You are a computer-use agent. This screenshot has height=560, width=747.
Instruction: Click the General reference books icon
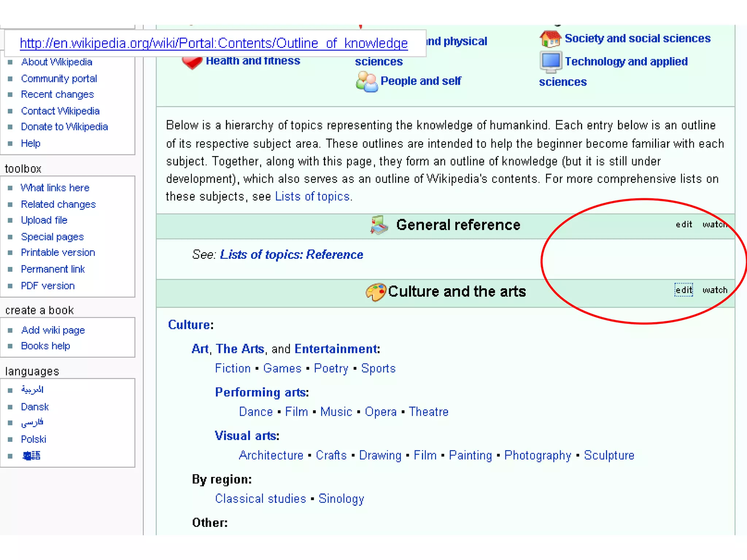pyautogui.click(x=379, y=225)
